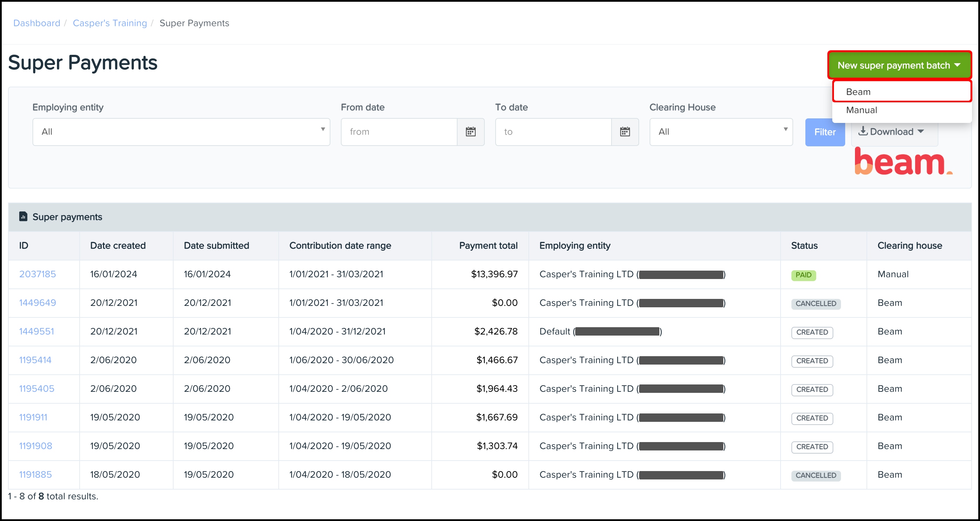Expand the Employing entity dropdown
Image resolution: width=980 pixels, height=521 pixels.
coord(181,132)
